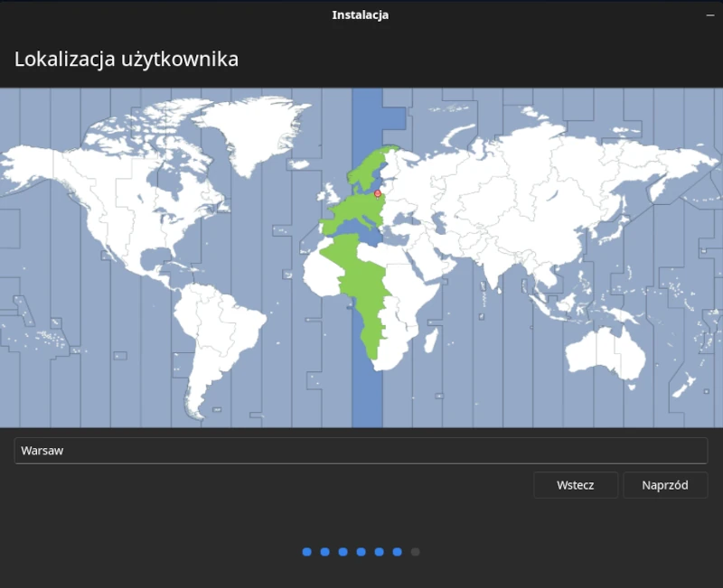
Task: Click the Lokalizacja użytkownika heading
Action: [127, 59]
